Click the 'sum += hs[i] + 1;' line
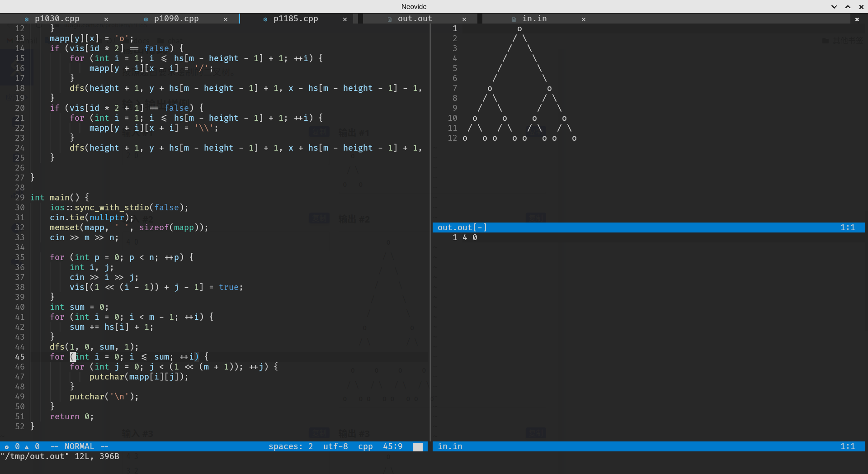The height and width of the screenshot is (474, 868). click(112, 327)
